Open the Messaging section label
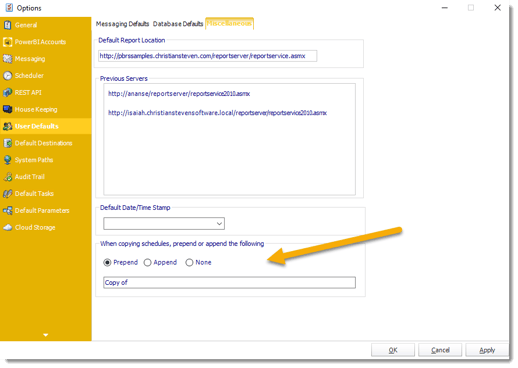Screen dimensions: 518x368 [30, 59]
